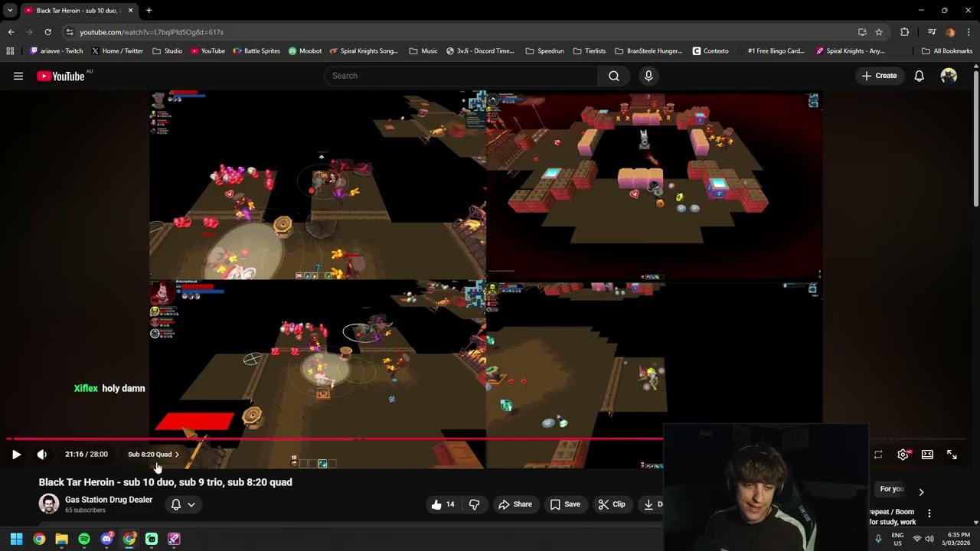The height and width of the screenshot is (551, 980).
Task: Open the video title text
Action: point(165,482)
